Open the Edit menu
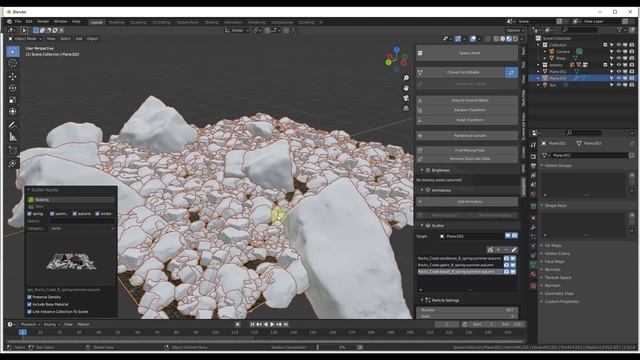Screen dimensions: 640x360 click(29, 22)
